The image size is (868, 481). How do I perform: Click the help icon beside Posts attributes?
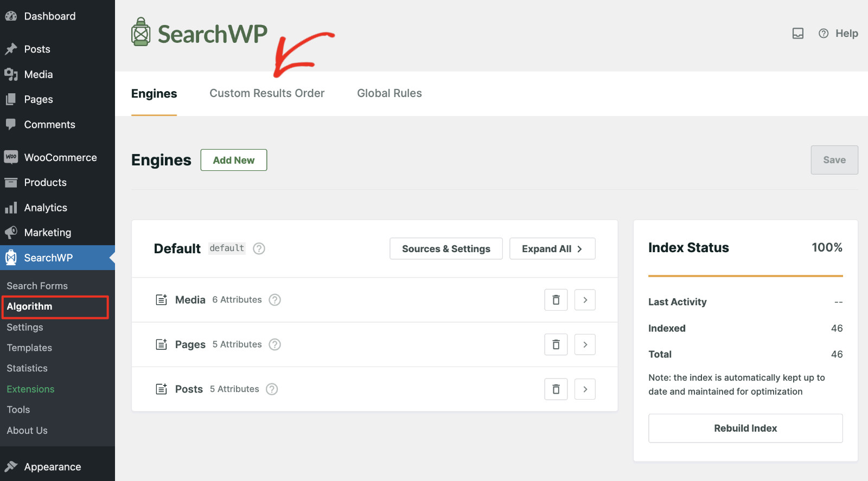[x=272, y=389]
